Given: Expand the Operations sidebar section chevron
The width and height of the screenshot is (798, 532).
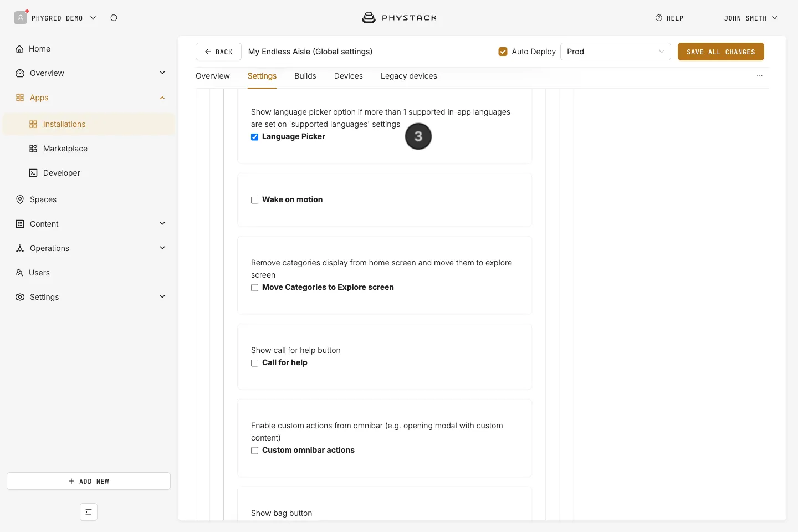Looking at the screenshot, I should click(x=162, y=248).
